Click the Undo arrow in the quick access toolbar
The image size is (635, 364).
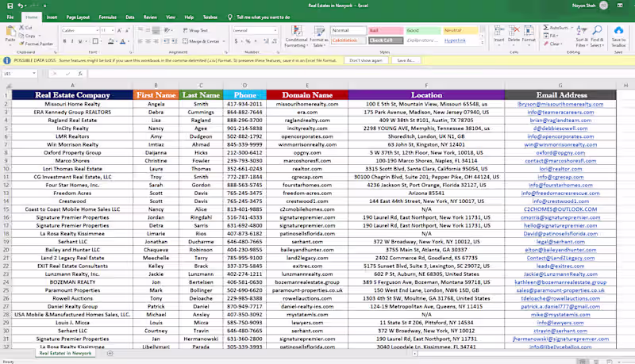click(21, 6)
